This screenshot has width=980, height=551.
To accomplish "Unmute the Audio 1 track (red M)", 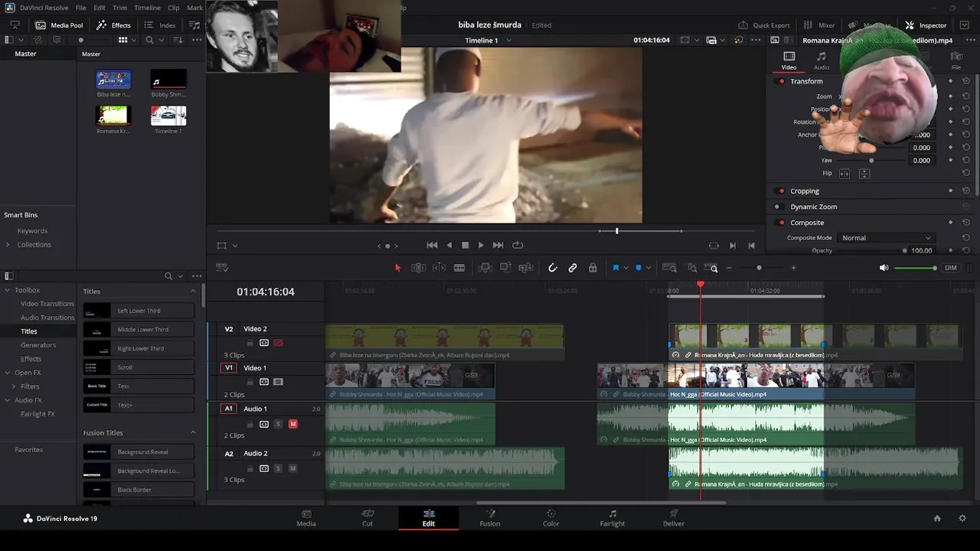I will click(292, 424).
